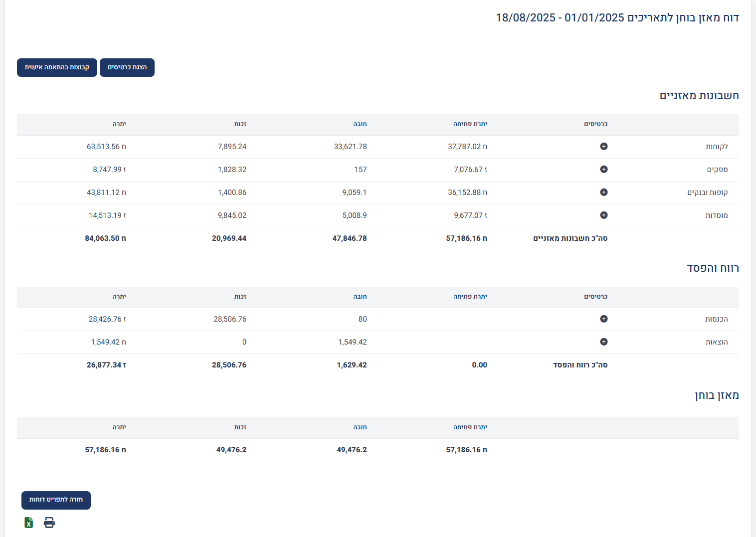
Task: Click the report title with date range
Action: click(x=617, y=18)
